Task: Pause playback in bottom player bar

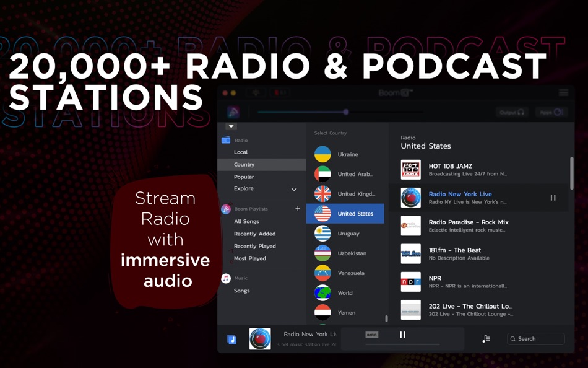Action: pos(402,335)
